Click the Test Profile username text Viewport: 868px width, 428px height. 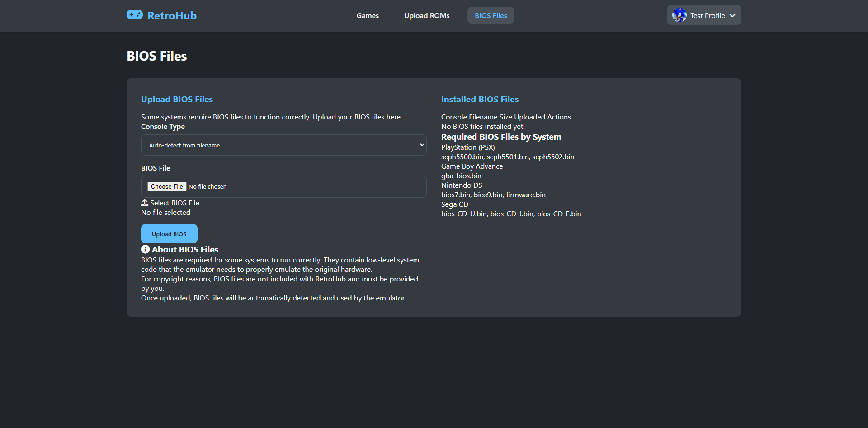click(707, 15)
